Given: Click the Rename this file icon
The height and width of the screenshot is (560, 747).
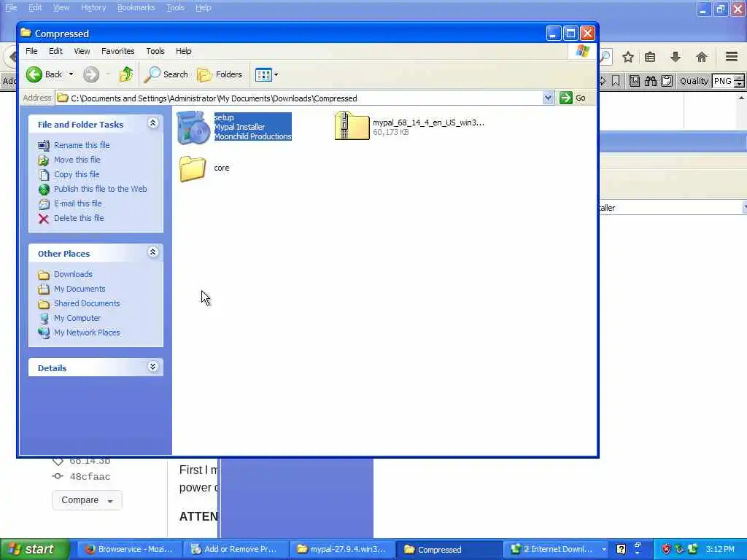Looking at the screenshot, I should 43,145.
